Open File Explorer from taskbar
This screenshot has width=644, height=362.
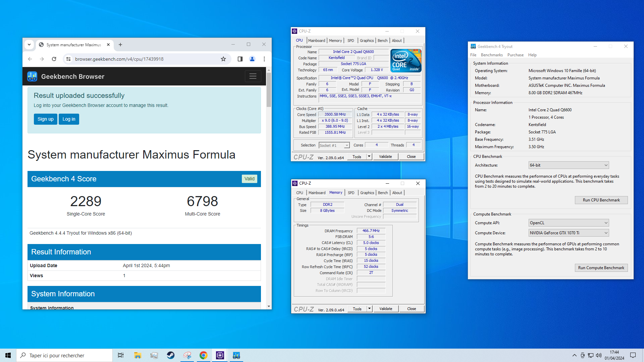138,355
